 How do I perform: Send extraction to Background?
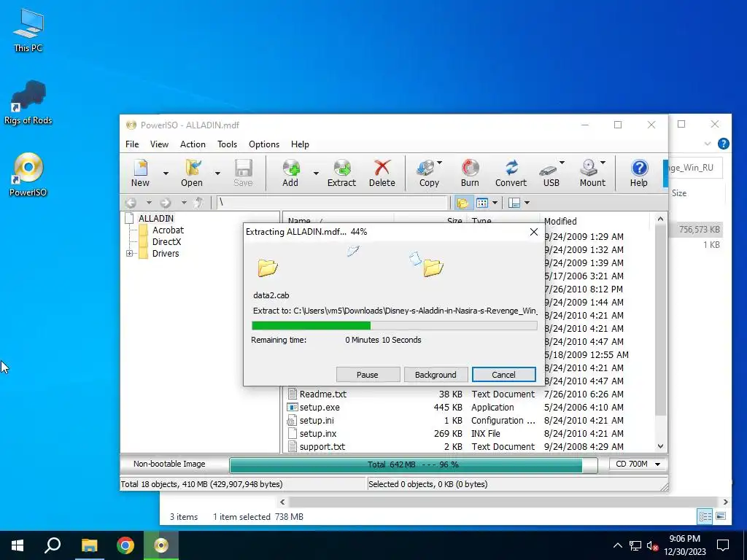(436, 375)
